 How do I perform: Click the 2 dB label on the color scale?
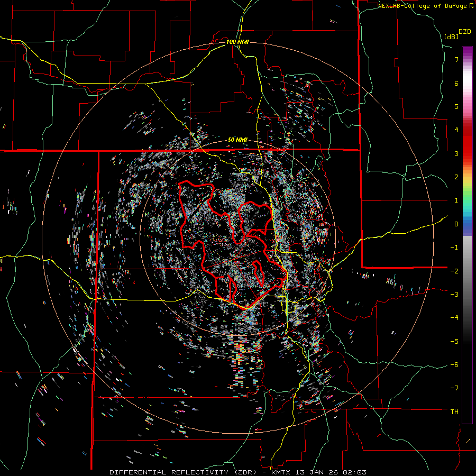click(456, 177)
